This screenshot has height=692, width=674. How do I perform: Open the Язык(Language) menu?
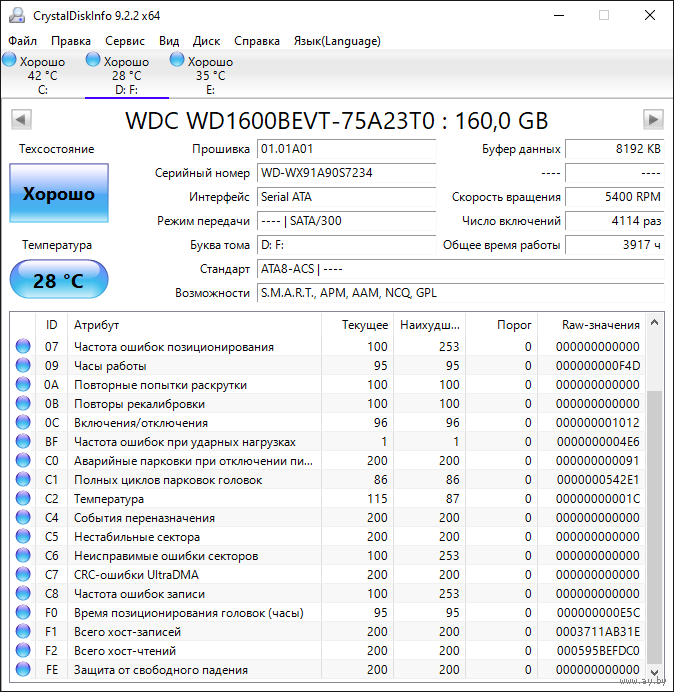[337, 41]
